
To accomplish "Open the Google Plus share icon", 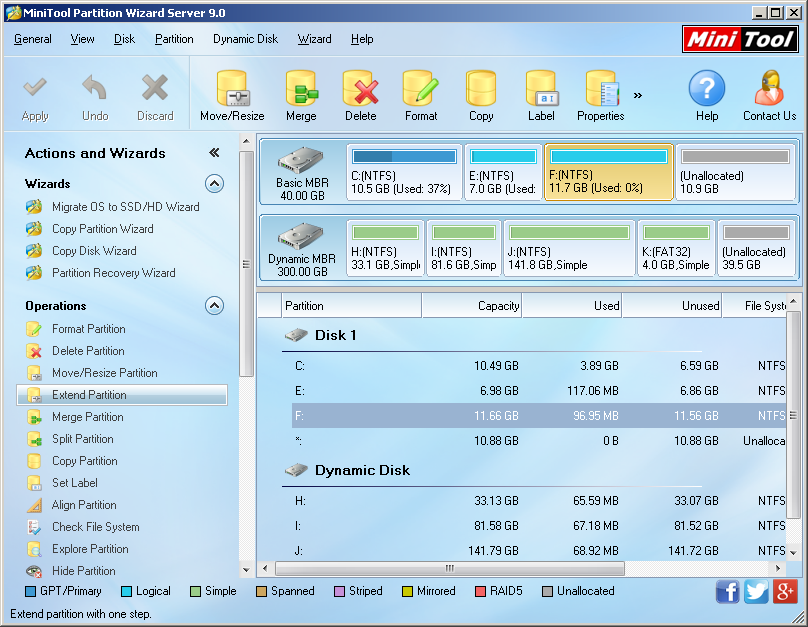I will [785, 591].
